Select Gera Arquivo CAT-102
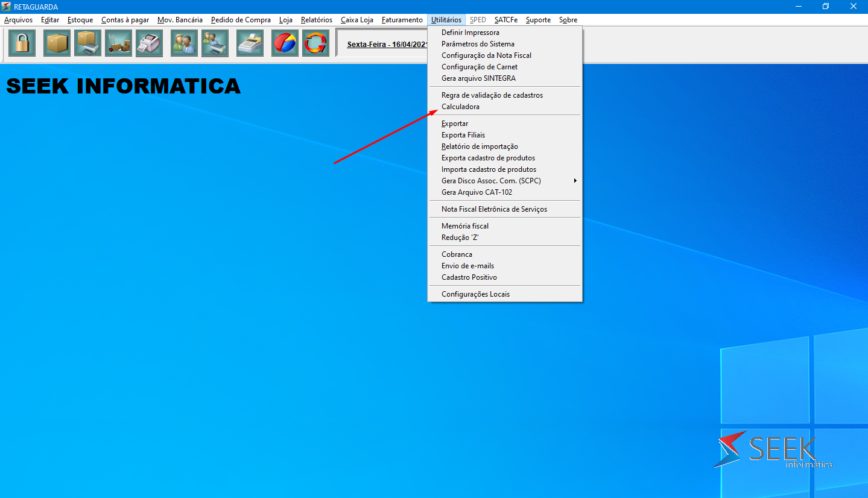Viewport: 868px width, 498px height. (x=505, y=192)
